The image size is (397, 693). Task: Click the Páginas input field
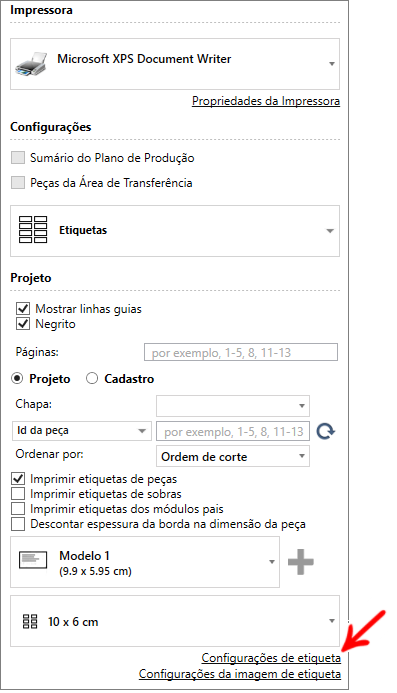[x=241, y=352]
